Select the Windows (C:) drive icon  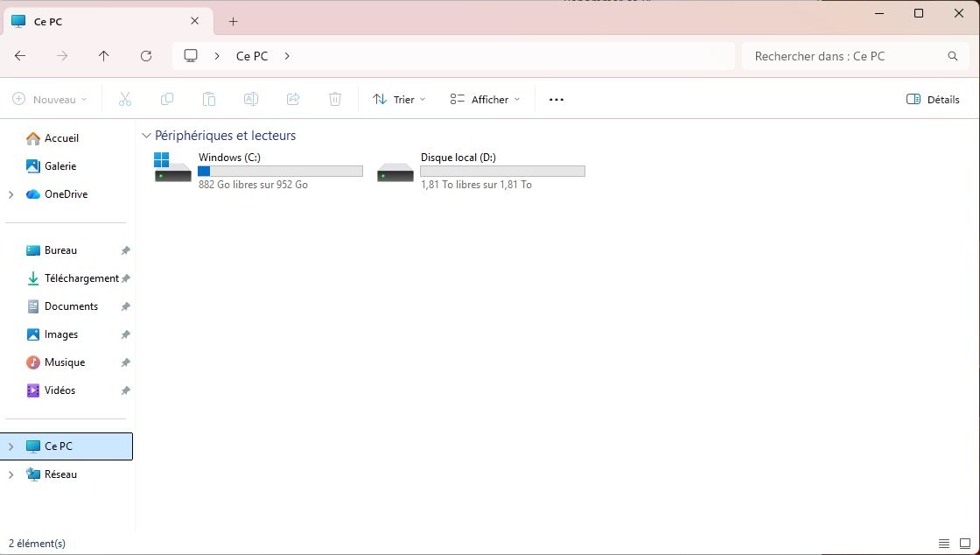click(173, 167)
